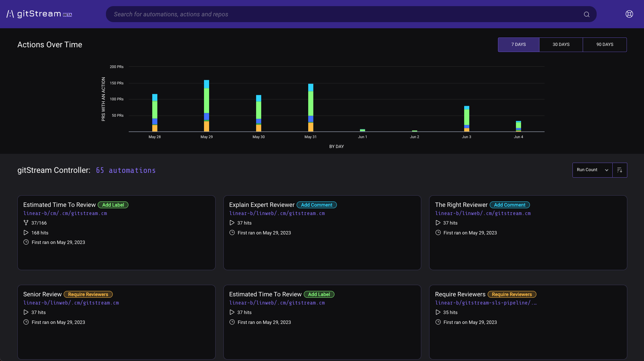Open linear-b/cm/.cm/gitstream.cm link
The height and width of the screenshot is (361, 644).
(x=65, y=213)
